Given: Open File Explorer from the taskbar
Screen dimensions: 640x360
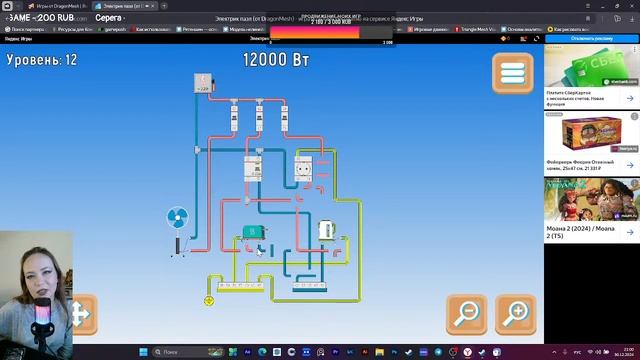Looking at the screenshot, I should pyautogui.click(x=380, y=352).
